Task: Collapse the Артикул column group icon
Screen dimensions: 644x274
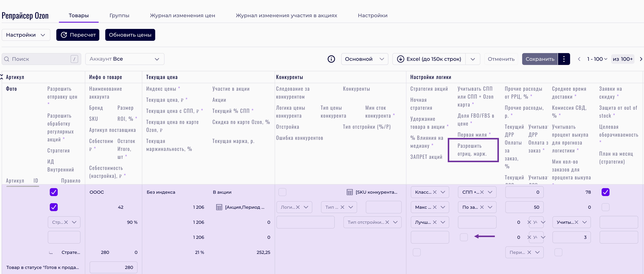Action: pyautogui.click(x=2, y=77)
